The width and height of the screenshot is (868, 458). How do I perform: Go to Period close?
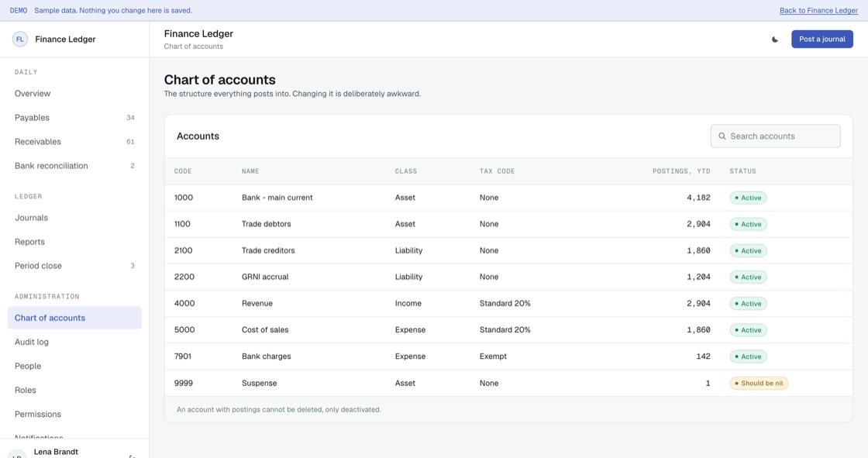[74, 266]
